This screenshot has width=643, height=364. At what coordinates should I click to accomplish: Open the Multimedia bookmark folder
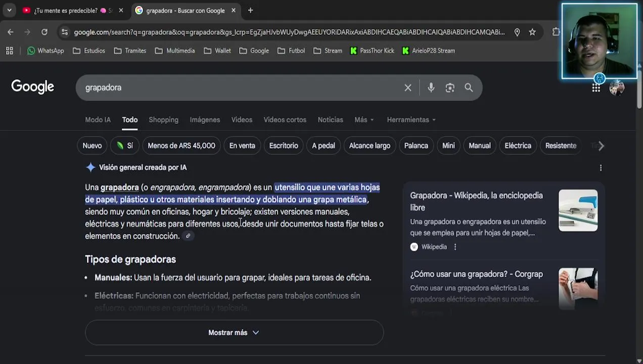(x=174, y=51)
